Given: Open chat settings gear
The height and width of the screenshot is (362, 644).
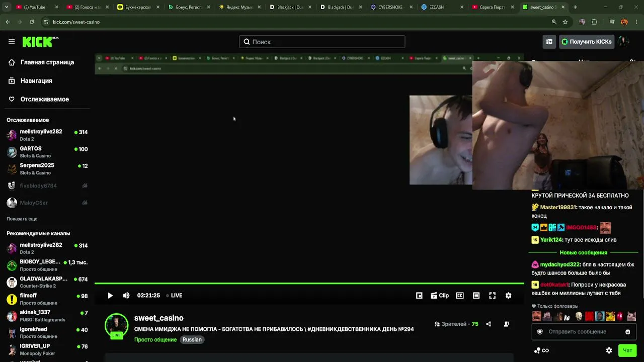Looking at the screenshot, I should coord(609,350).
